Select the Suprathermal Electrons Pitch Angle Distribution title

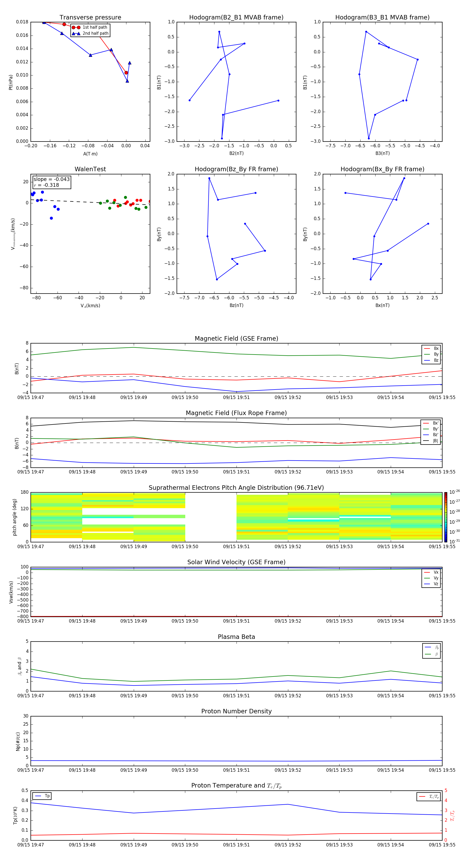236,488
